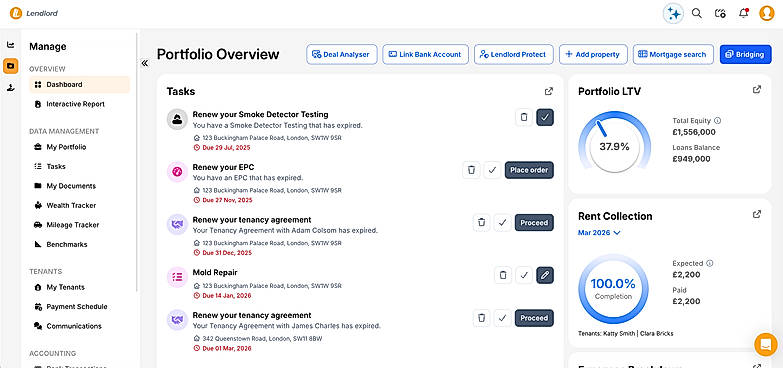Open the AI sparkle assistant icon
Image resolution: width=783 pixels, height=368 pixels.
pyautogui.click(x=673, y=13)
